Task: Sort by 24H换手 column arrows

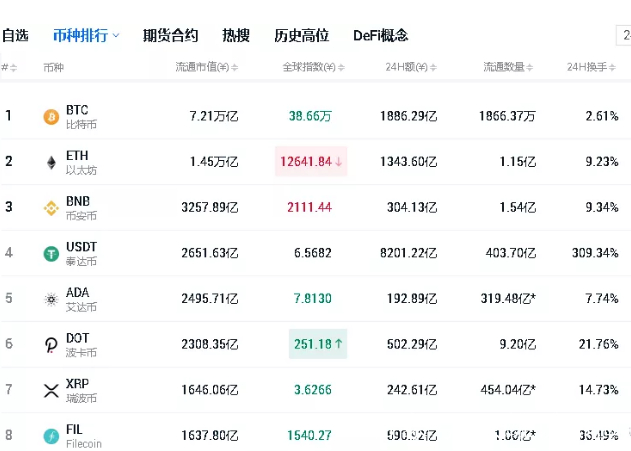Action: [612, 68]
